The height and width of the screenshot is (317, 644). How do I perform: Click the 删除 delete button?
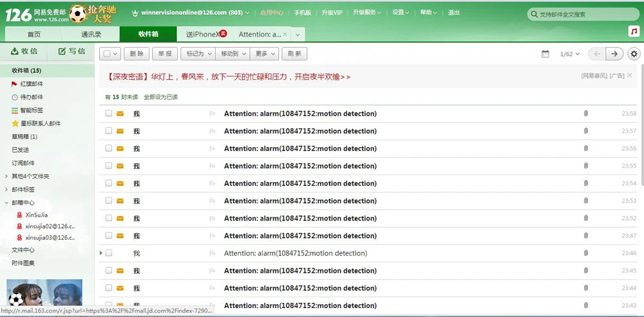click(x=137, y=54)
